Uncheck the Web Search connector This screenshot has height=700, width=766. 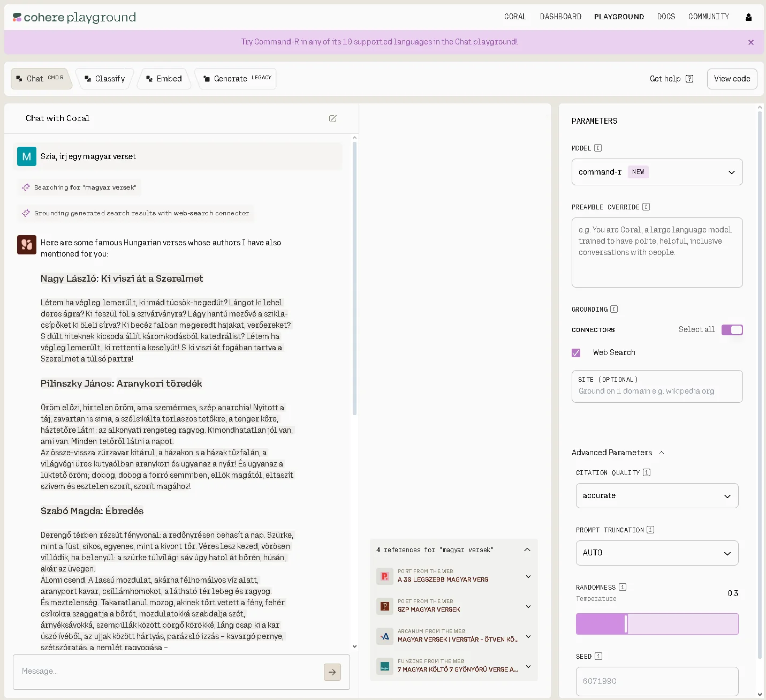(576, 353)
